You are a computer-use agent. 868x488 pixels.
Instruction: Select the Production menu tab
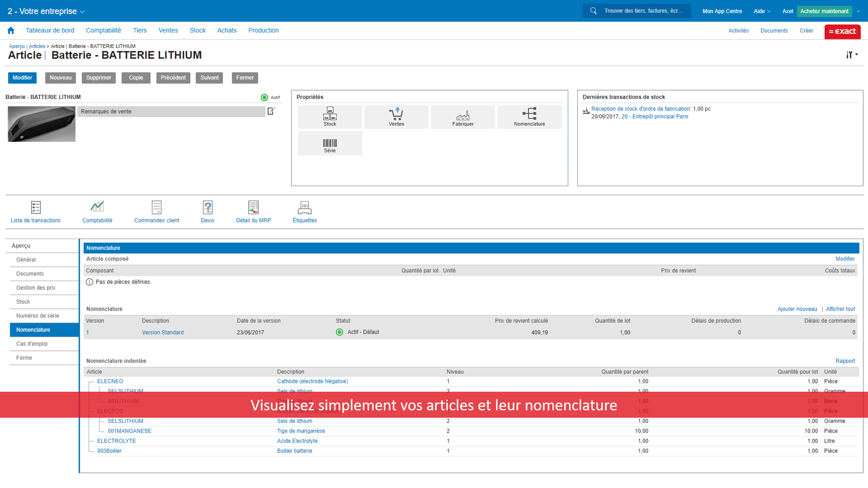pyautogui.click(x=263, y=30)
